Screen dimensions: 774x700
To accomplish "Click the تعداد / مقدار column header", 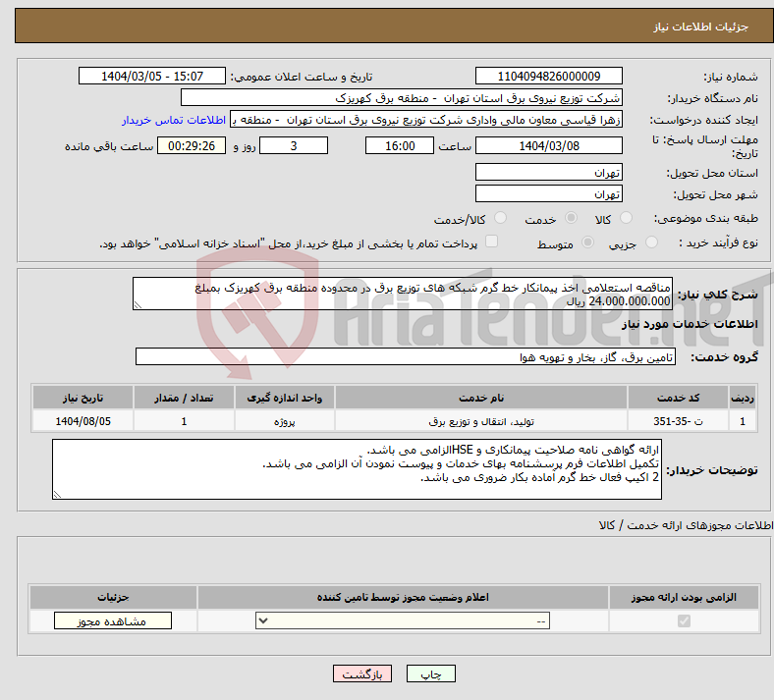I will pos(184,398).
